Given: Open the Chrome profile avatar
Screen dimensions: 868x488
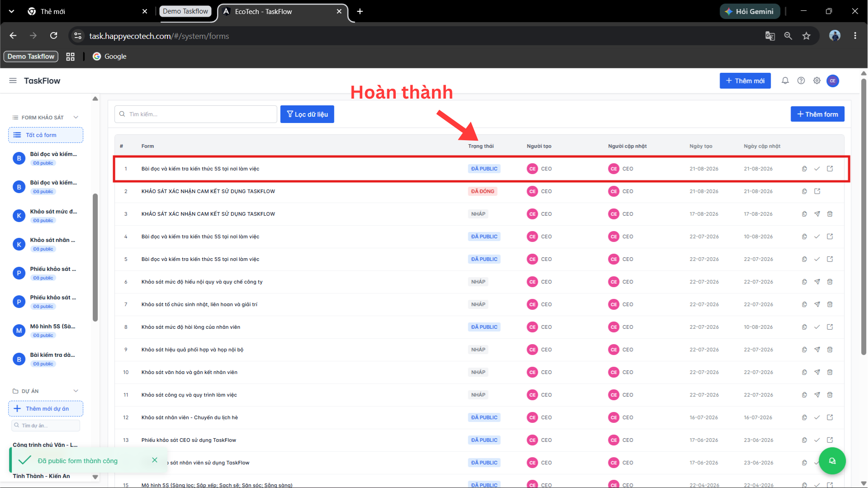Looking at the screenshot, I should (x=835, y=36).
